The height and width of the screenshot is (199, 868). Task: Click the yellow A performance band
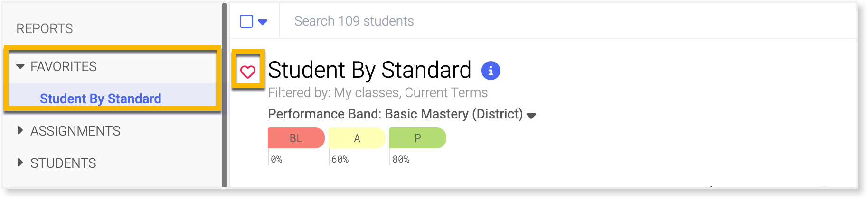[357, 138]
